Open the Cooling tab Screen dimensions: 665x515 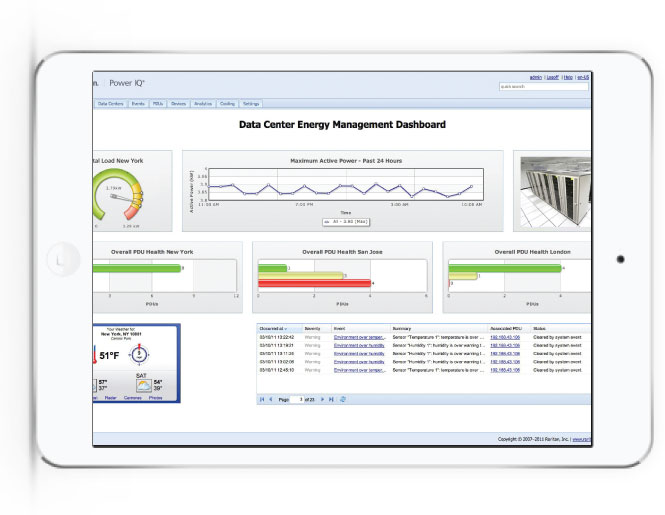(x=227, y=103)
